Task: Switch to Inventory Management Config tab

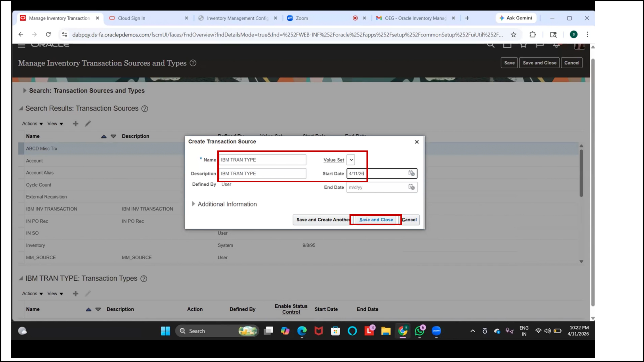Action: coord(237,18)
